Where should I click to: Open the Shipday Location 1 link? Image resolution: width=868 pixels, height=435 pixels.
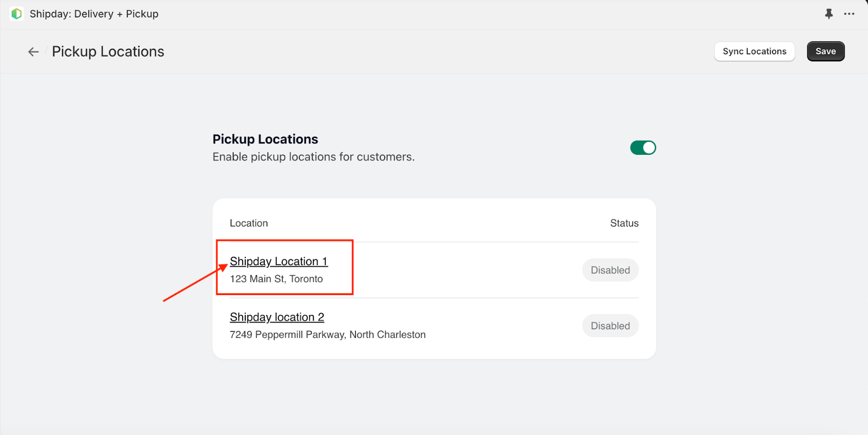click(x=279, y=261)
